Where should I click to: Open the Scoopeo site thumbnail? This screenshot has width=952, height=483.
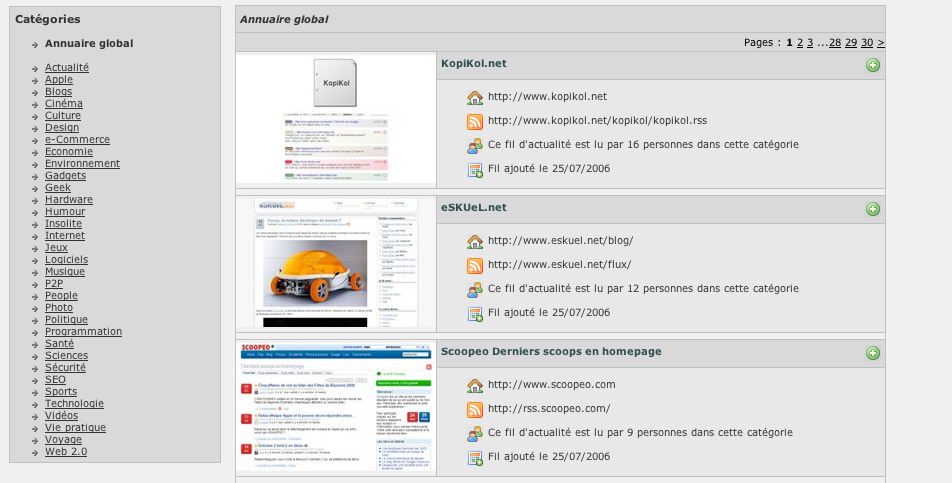pyautogui.click(x=336, y=407)
